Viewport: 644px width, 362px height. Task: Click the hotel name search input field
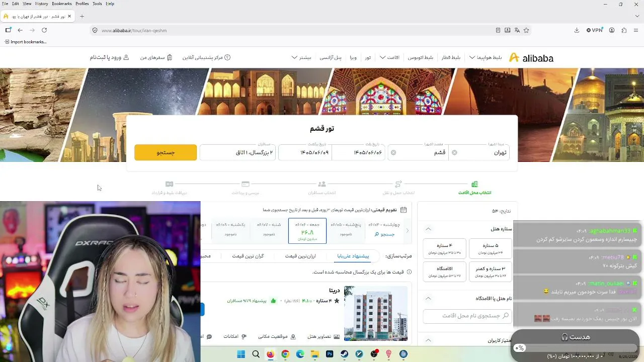(467, 316)
